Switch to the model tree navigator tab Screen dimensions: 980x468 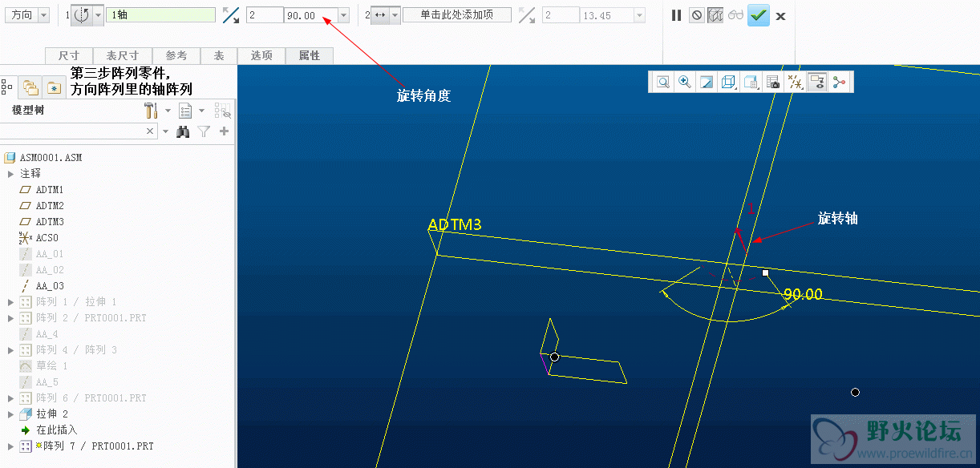pos(7,87)
